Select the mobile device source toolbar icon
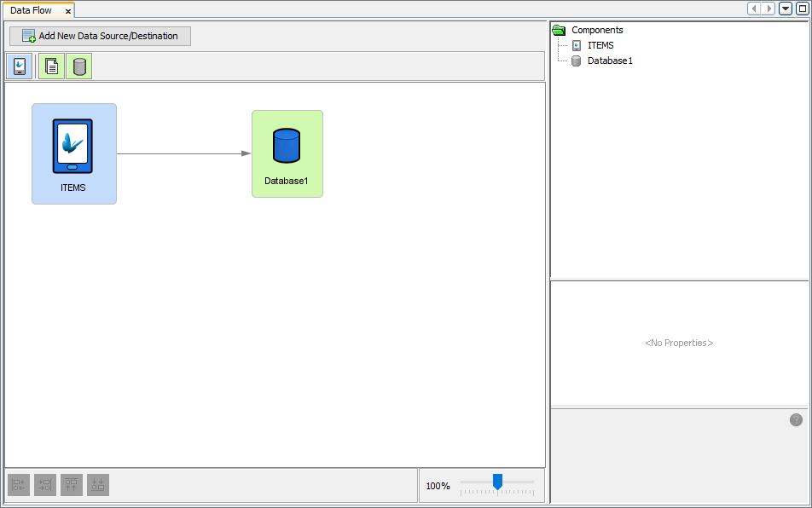 19,66
